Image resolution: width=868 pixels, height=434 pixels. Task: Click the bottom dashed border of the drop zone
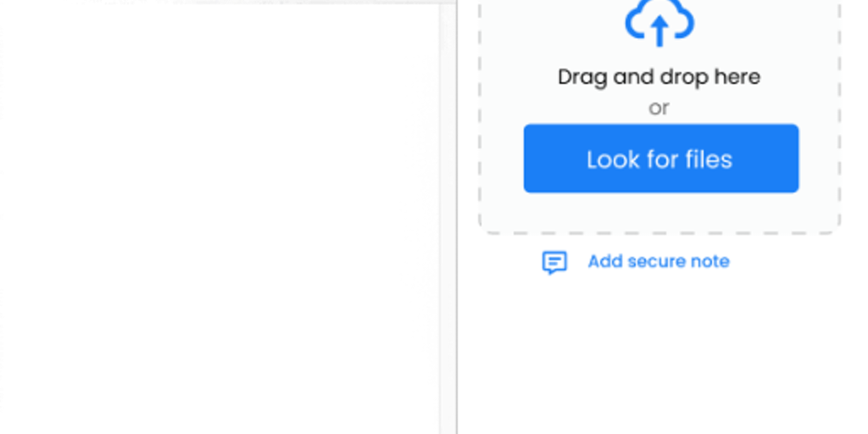pos(659,233)
